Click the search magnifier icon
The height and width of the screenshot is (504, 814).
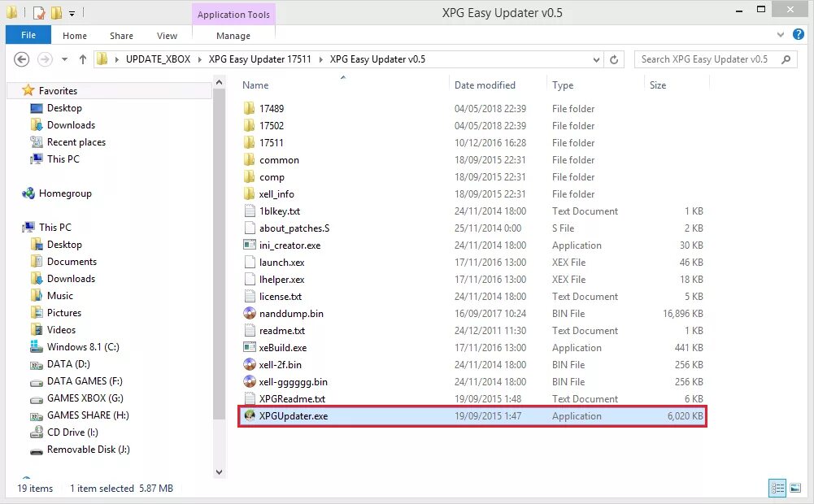786,59
